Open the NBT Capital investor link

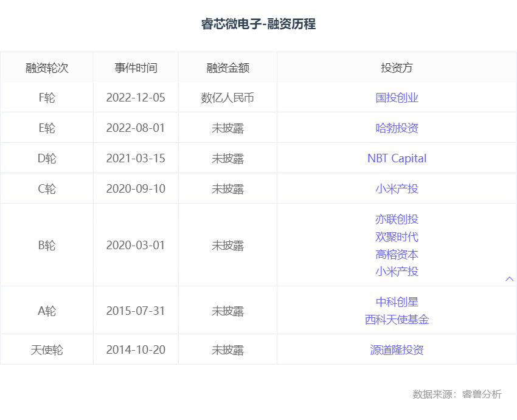tap(397, 159)
